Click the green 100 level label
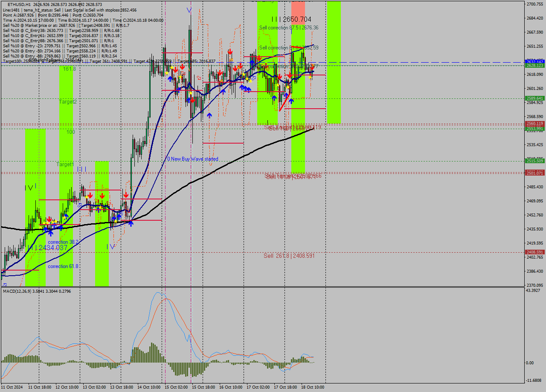The height and width of the screenshot is (392, 546). click(70, 132)
